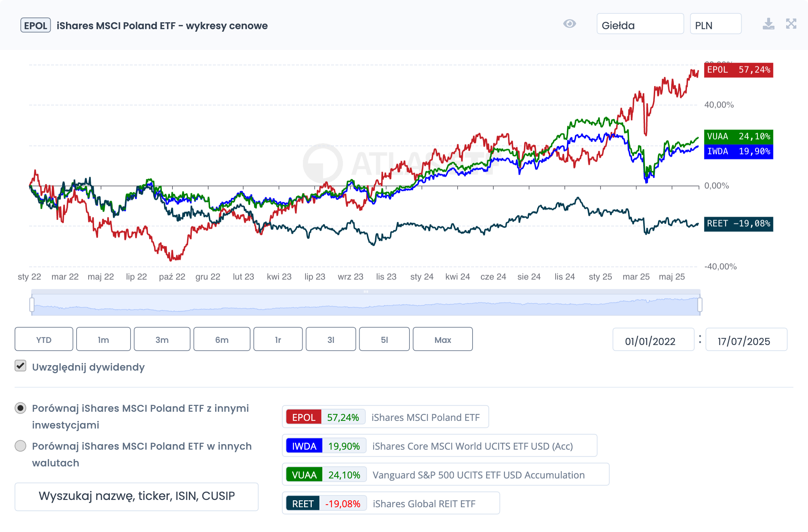Click the dark REET legend tag
Image resolution: width=808 pixels, height=532 pixels.
303,504
